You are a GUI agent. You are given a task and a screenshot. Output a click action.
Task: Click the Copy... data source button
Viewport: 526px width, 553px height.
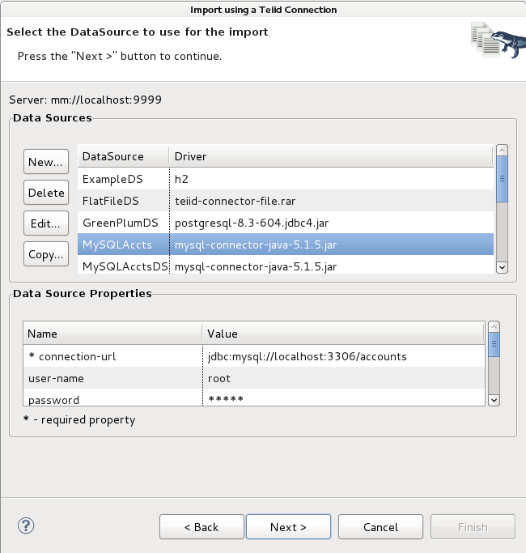point(46,254)
